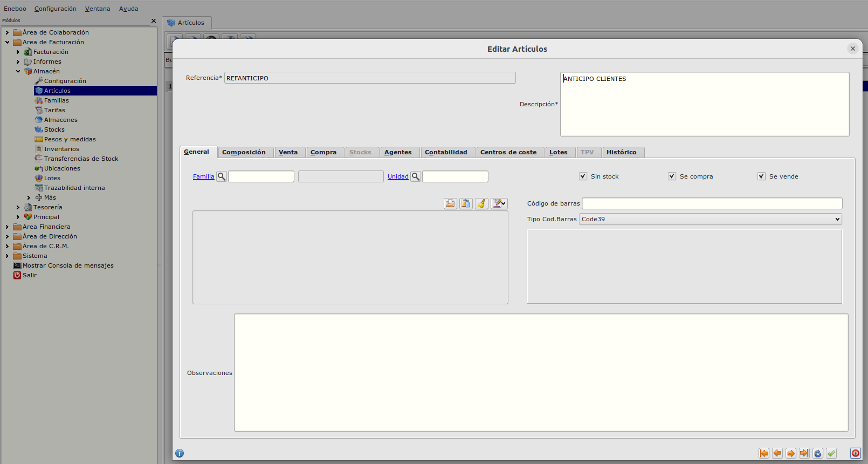Expand Área de Colaboración tree node
The image size is (868, 464).
7,32
